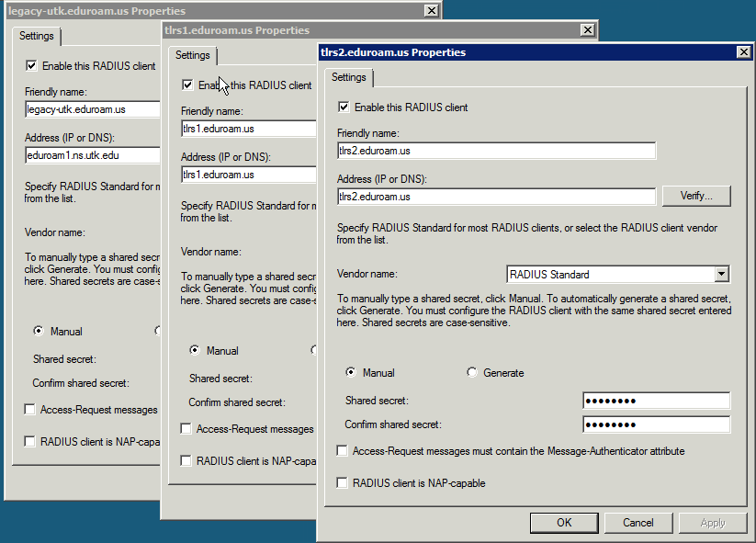Click OK in tlrs2 properties
This screenshot has height=543, width=756.
pyautogui.click(x=564, y=523)
